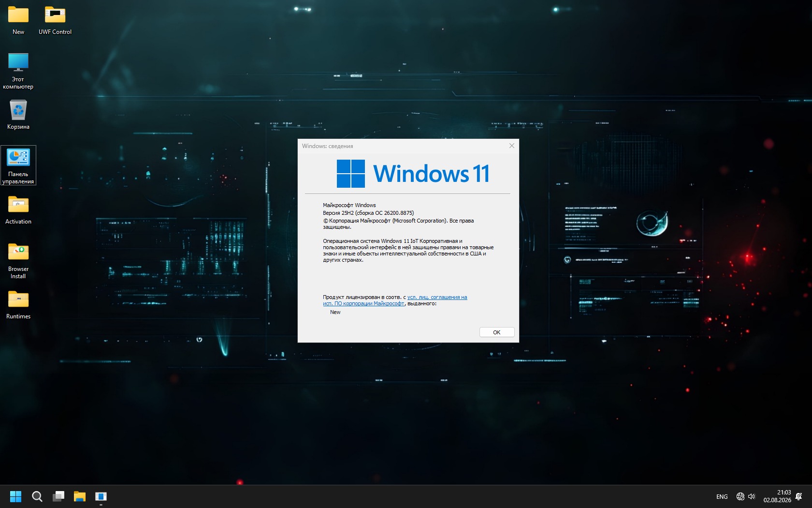Select the Runtimes folder icon

[18, 305]
